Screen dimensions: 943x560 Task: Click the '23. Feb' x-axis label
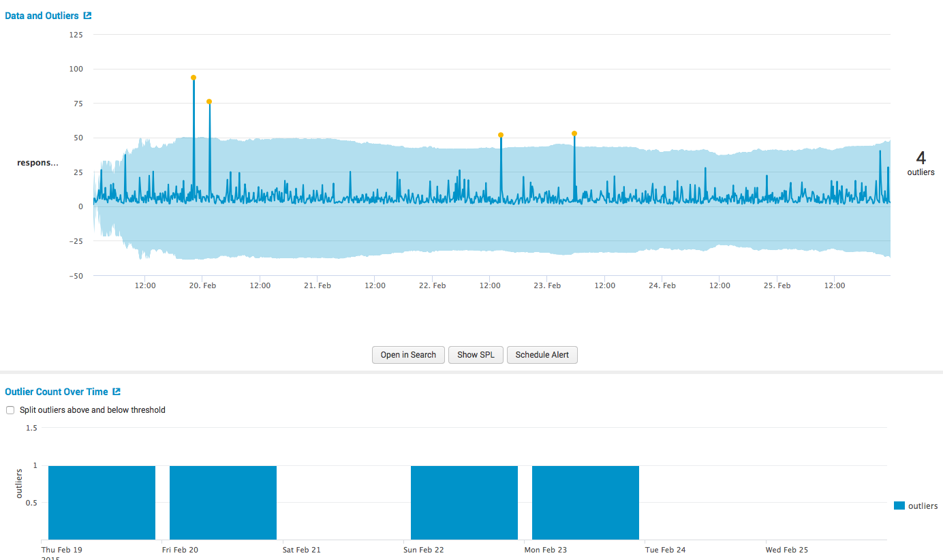click(x=547, y=285)
